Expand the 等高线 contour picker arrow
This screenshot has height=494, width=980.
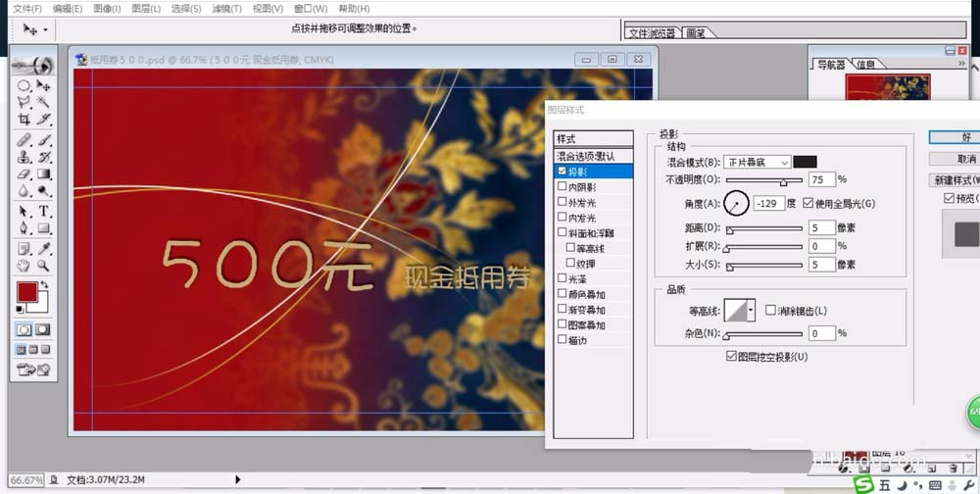(x=751, y=311)
